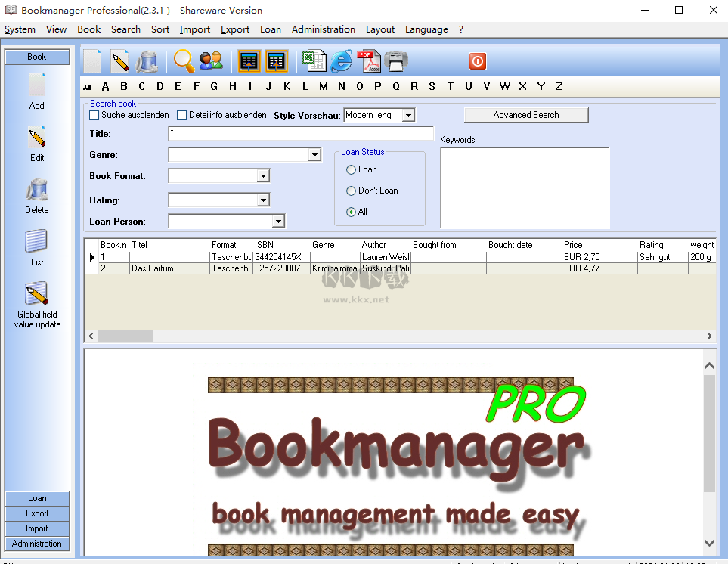
Task: Expand the Genre dropdown list
Action: [316, 154]
